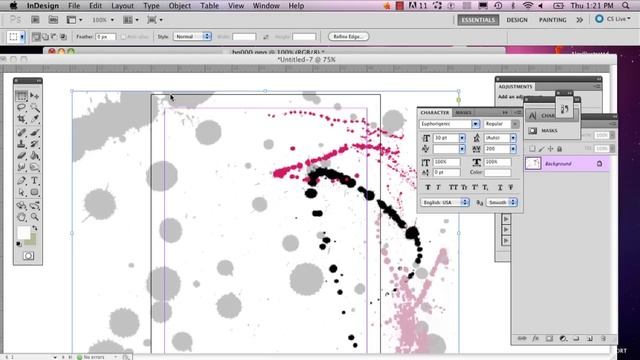
Task: Select the Clone Stamp tool
Action: [21, 144]
